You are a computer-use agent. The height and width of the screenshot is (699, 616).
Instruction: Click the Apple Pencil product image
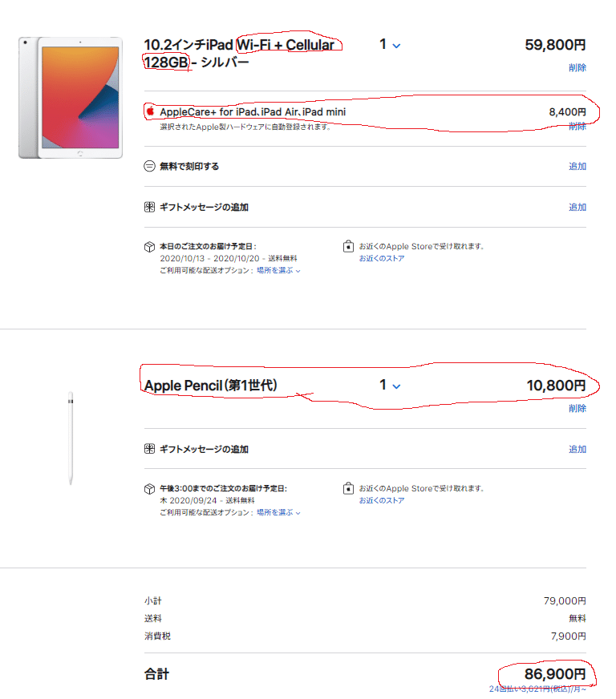pyautogui.click(x=71, y=437)
